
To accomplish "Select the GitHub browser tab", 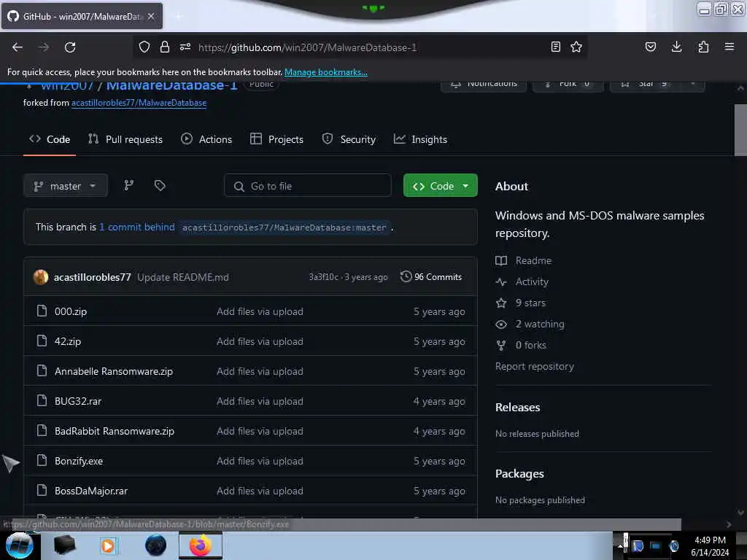I will 82,16.
